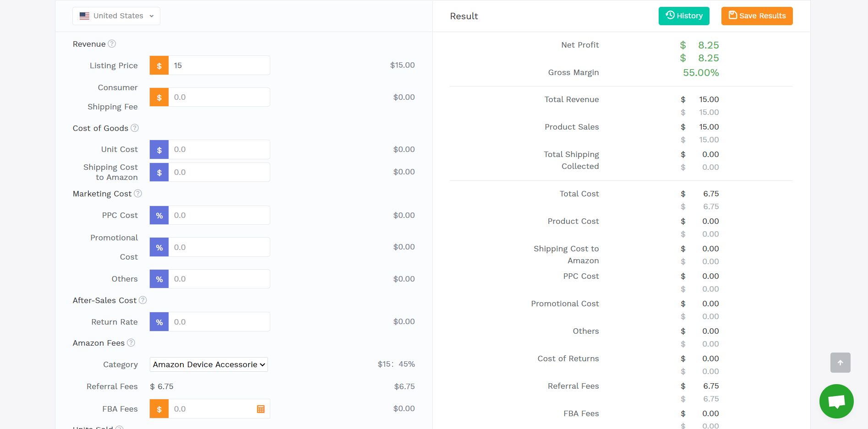The width and height of the screenshot is (868, 429).
Task: Open the FBA Fees calculator icon
Action: click(x=261, y=409)
